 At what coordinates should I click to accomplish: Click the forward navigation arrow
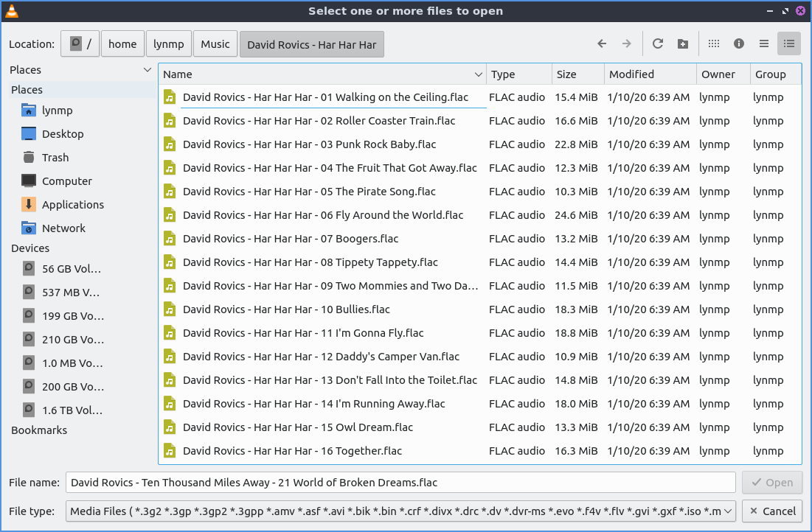coord(627,44)
